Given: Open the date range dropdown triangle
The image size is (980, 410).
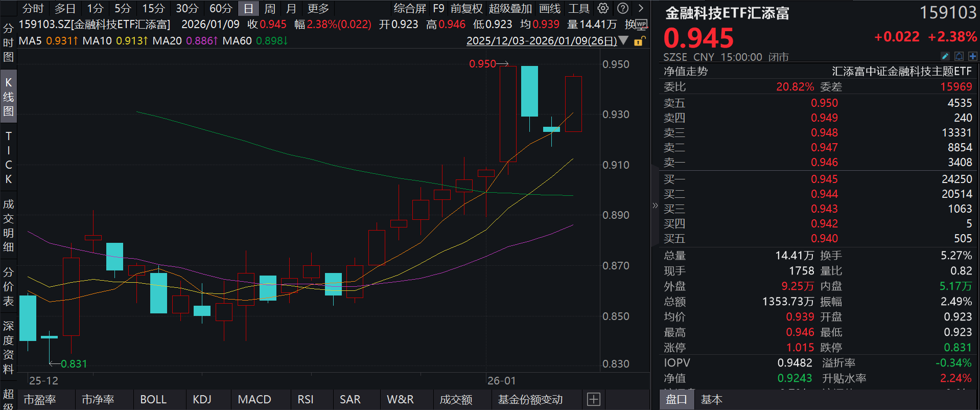Looking at the screenshot, I should coord(623,40).
